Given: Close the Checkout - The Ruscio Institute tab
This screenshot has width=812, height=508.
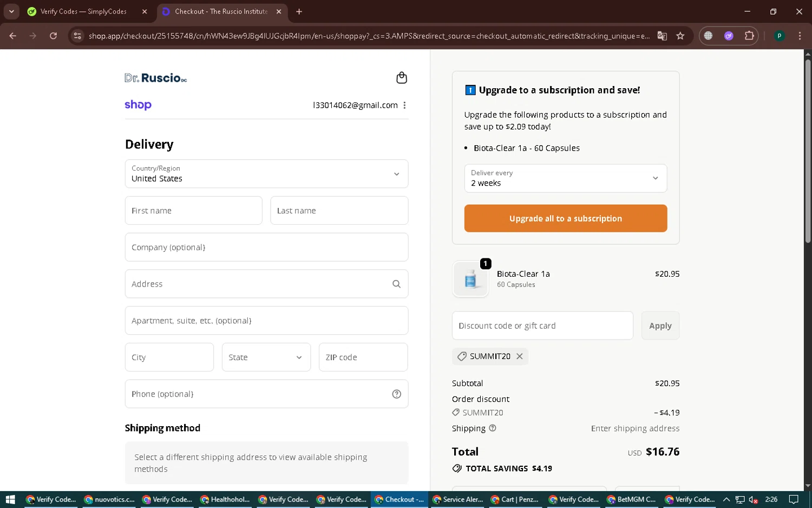Looking at the screenshot, I should 279,11.
